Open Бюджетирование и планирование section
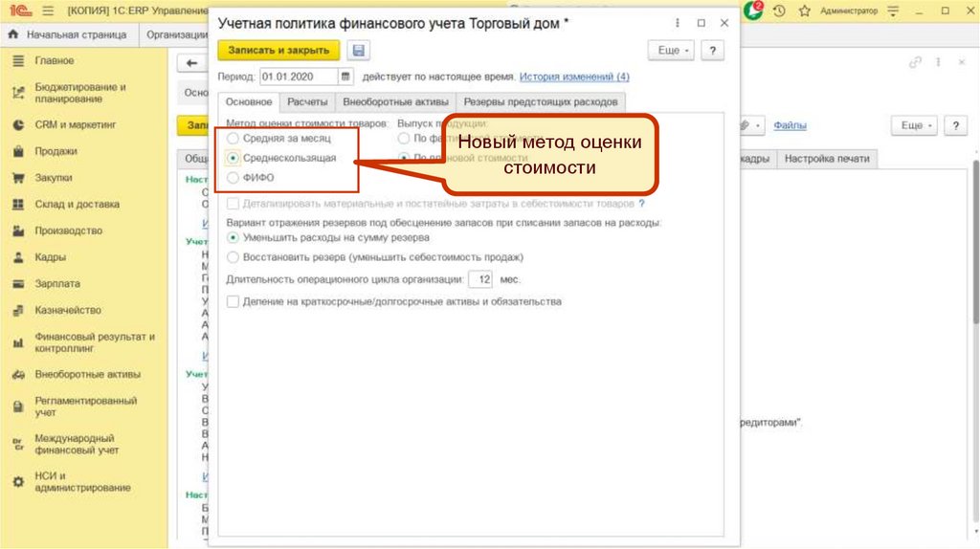980x549 pixels. 80,93
